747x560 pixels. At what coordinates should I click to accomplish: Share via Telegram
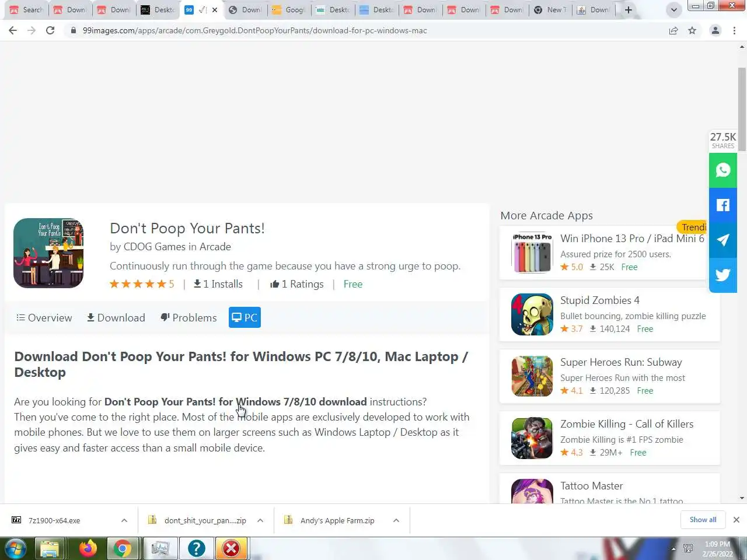click(x=722, y=240)
